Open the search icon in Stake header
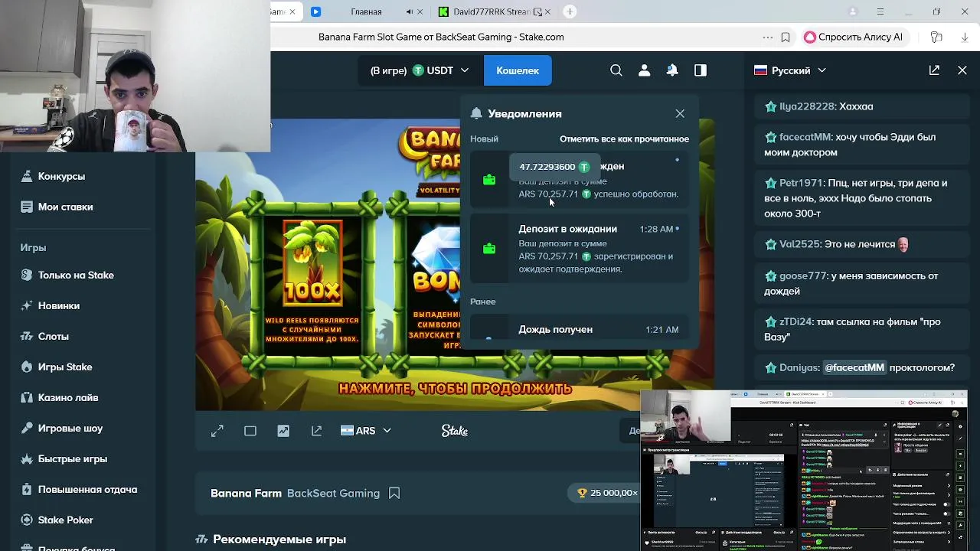This screenshot has height=551, width=980. [616, 70]
